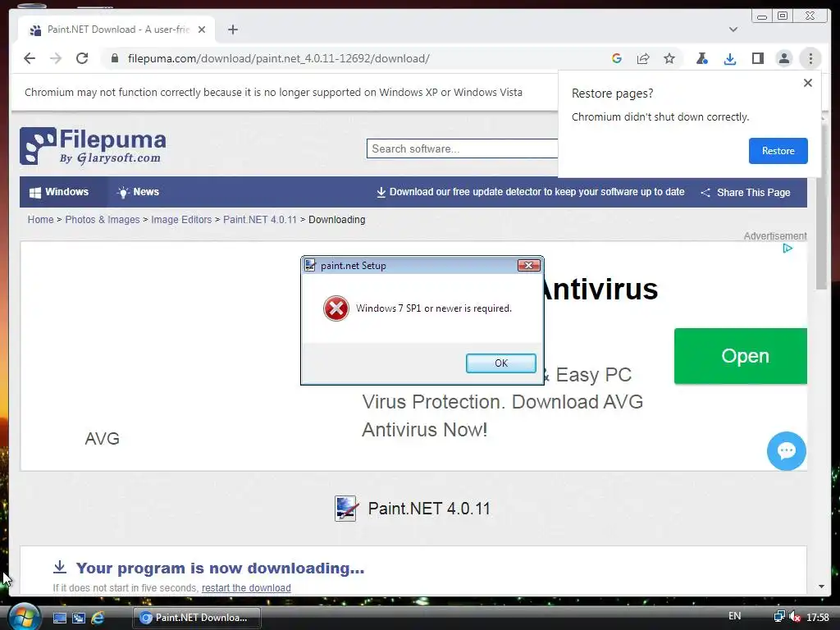Share this page via address bar icon
The width and height of the screenshot is (840, 630).
click(x=643, y=58)
